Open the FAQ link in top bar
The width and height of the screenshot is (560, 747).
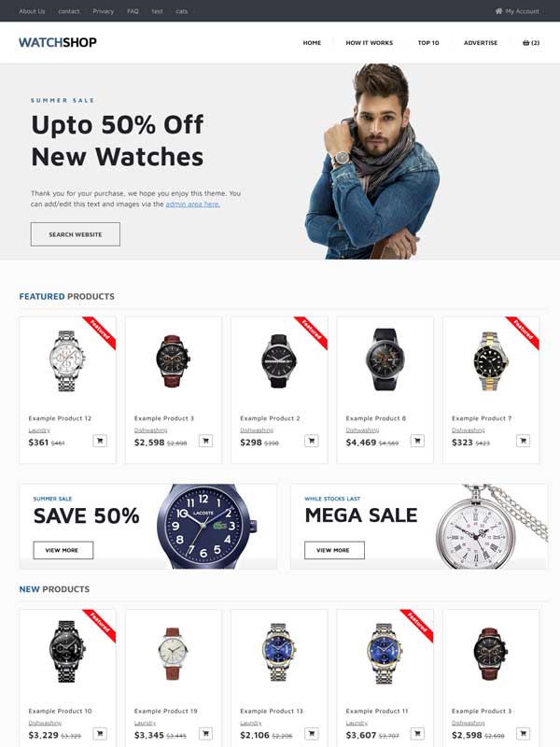click(133, 11)
